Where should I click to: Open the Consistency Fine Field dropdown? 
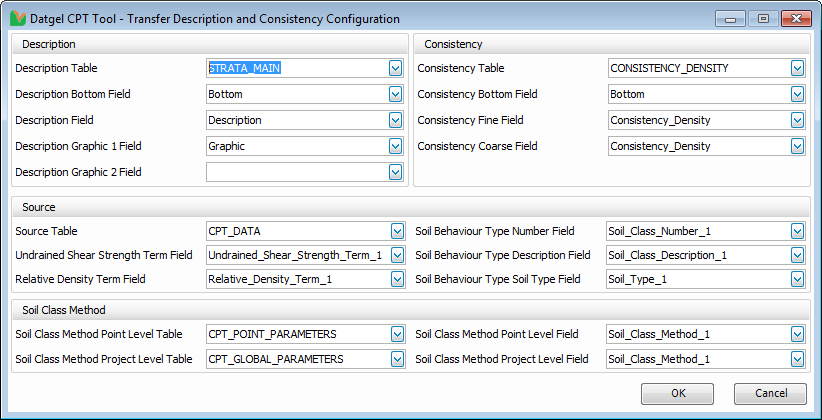797,120
